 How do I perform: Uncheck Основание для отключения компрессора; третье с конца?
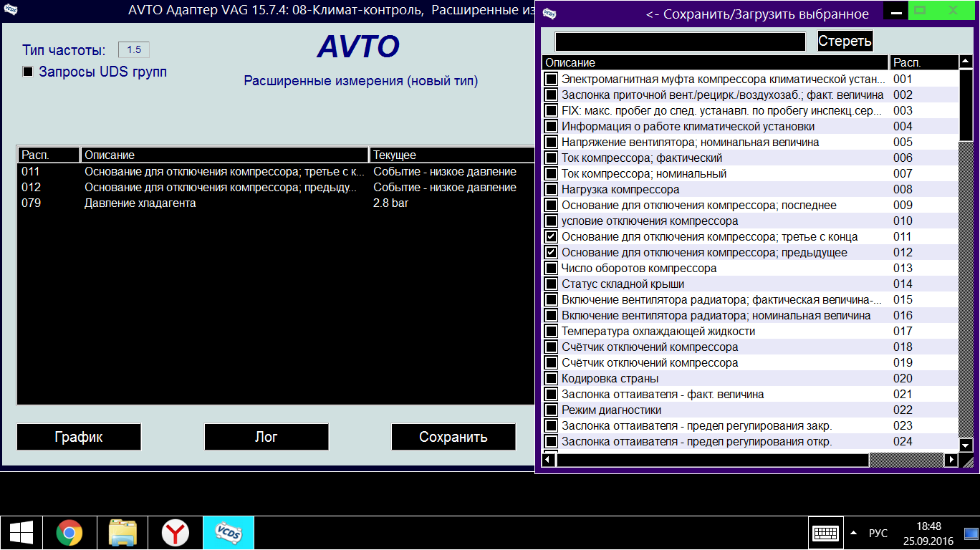[x=551, y=237]
